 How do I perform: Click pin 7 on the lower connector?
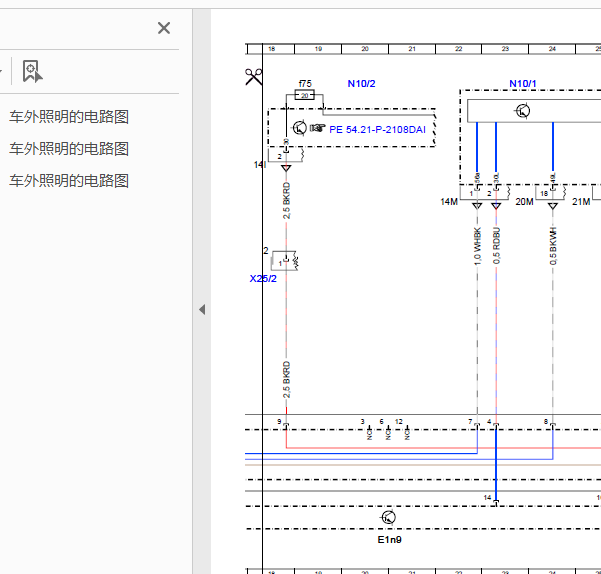click(470, 421)
